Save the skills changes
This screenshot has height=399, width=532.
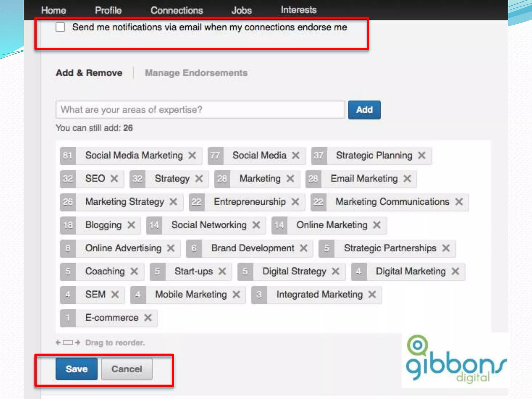point(77,369)
